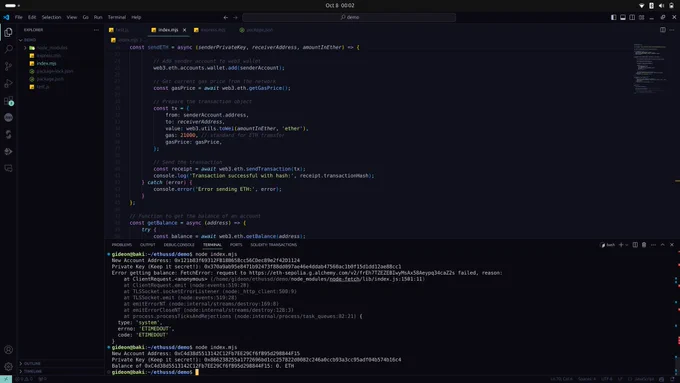680x383 pixels.
Task: Open express.mjs in the Explorer tree
Action: point(61,56)
